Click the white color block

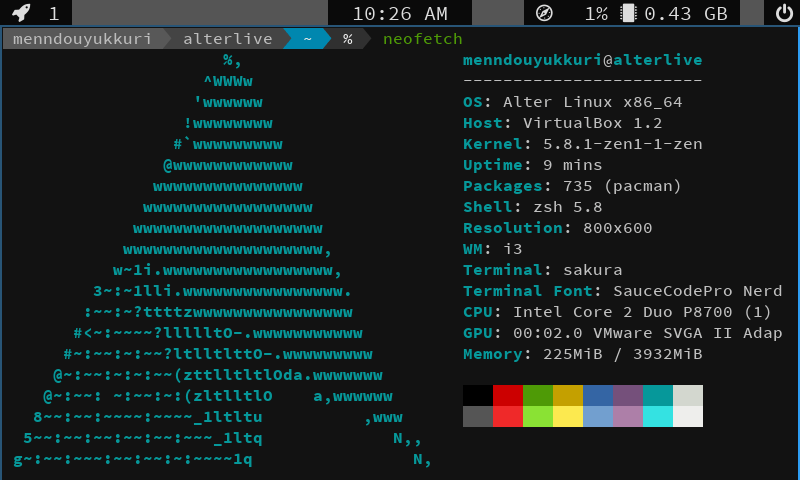click(688, 416)
